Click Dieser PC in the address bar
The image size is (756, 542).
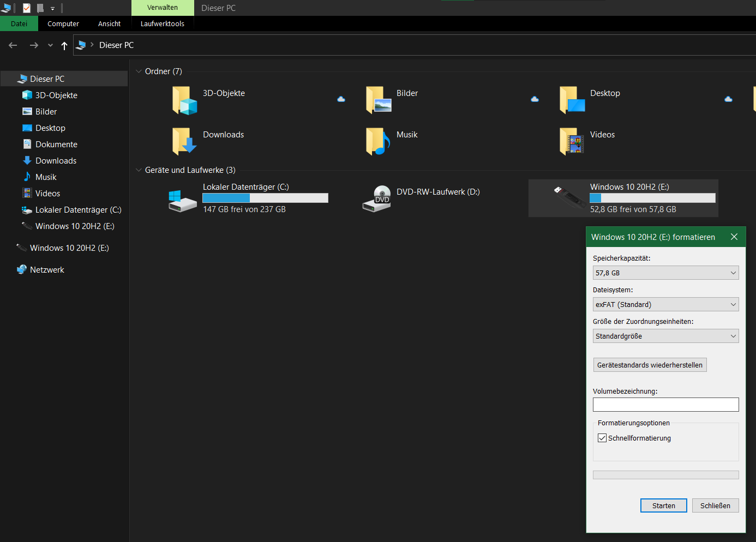(116, 45)
